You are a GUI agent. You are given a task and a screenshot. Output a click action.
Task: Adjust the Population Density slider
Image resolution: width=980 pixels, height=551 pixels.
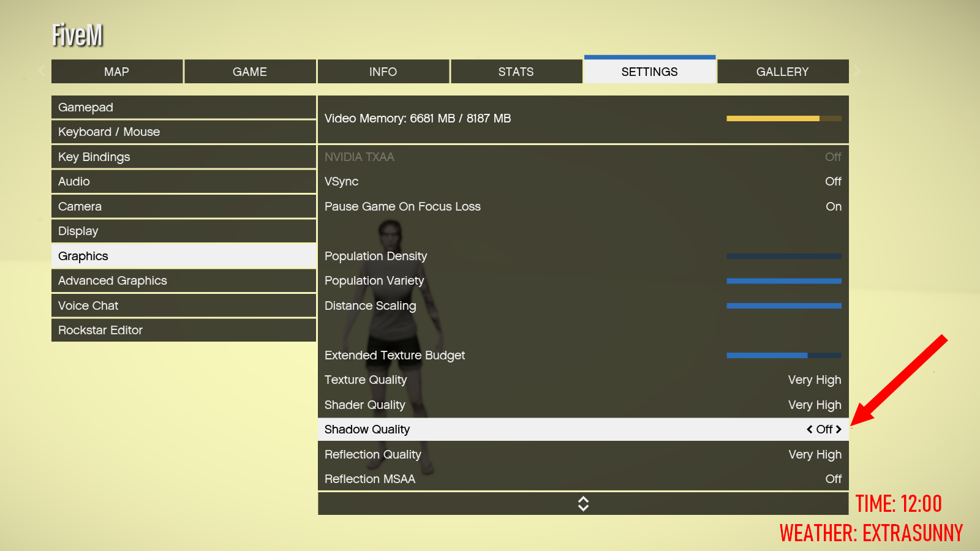click(784, 256)
